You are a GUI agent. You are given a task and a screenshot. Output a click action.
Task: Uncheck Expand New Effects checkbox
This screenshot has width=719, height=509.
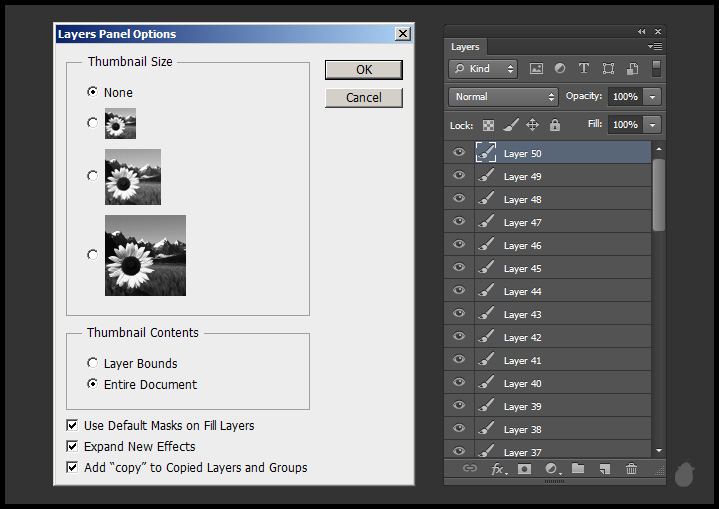72,446
